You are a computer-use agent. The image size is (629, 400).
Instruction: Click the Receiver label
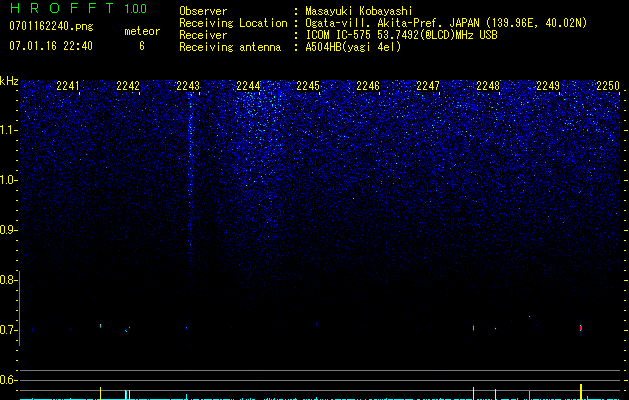coord(203,35)
